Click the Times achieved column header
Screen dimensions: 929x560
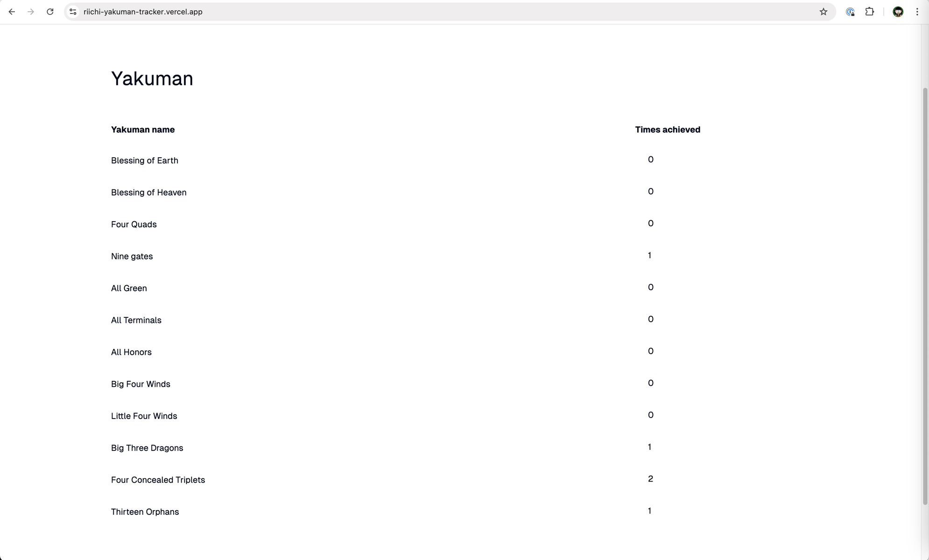(667, 129)
